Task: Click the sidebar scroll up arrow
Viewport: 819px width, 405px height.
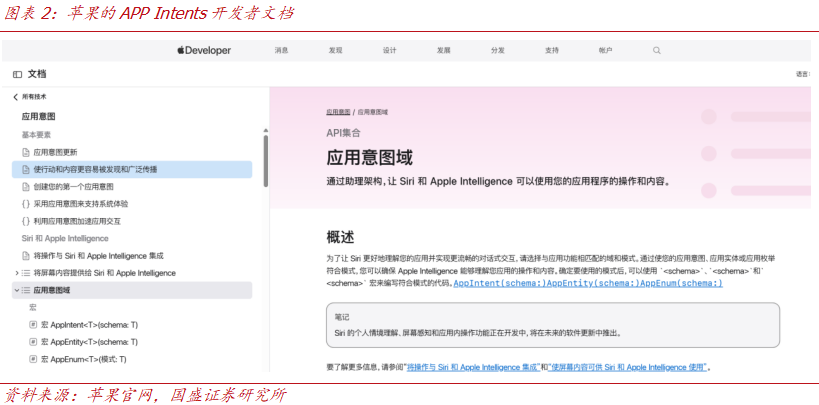Action: (266, 130)
